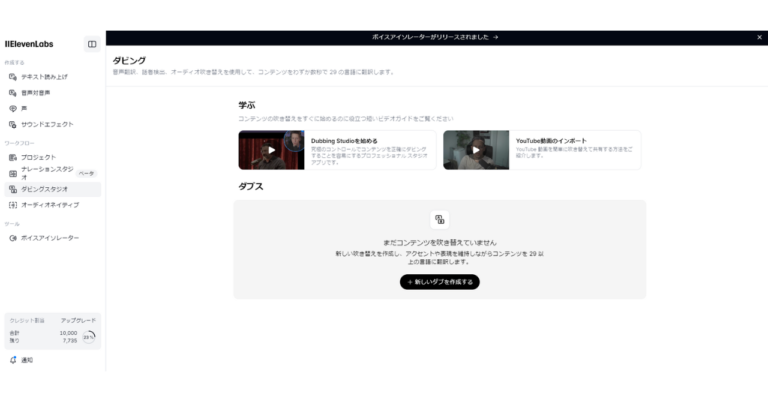Click the オーディオネイティブ icon in the sidebar

13,205
